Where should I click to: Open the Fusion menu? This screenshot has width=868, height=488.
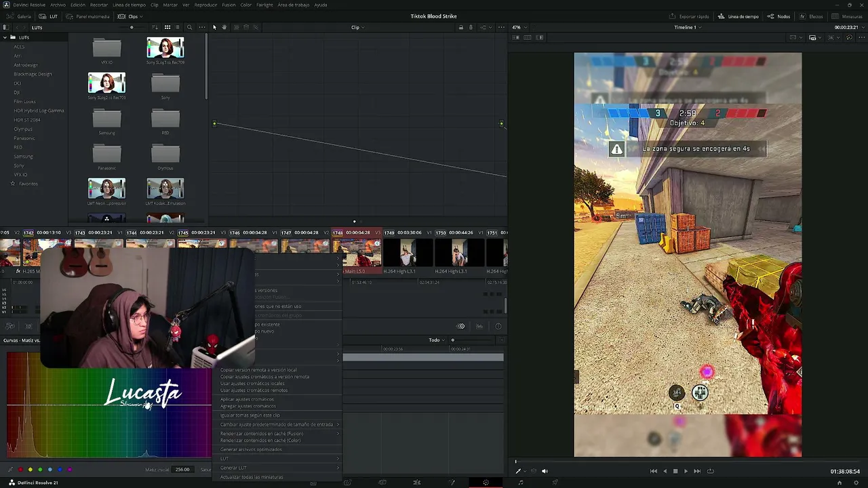[x=229, y=5]
